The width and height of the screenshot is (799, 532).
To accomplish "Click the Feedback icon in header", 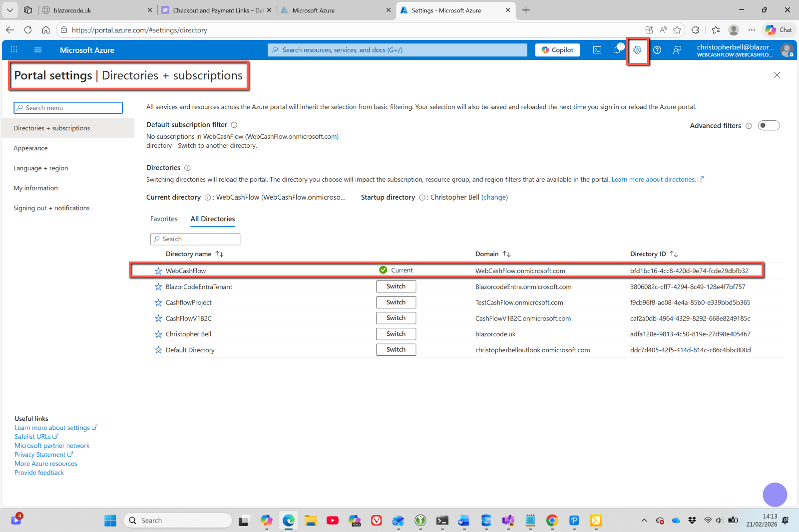I will 677,50.
